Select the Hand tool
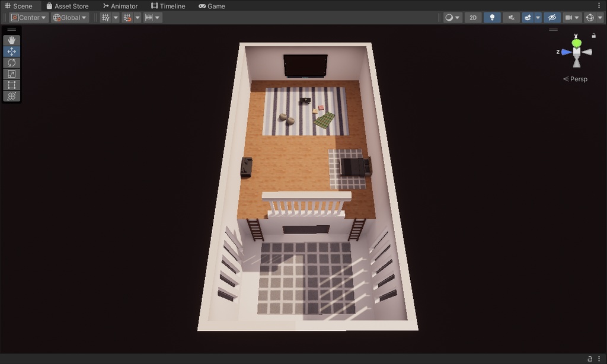 point(11,40)
